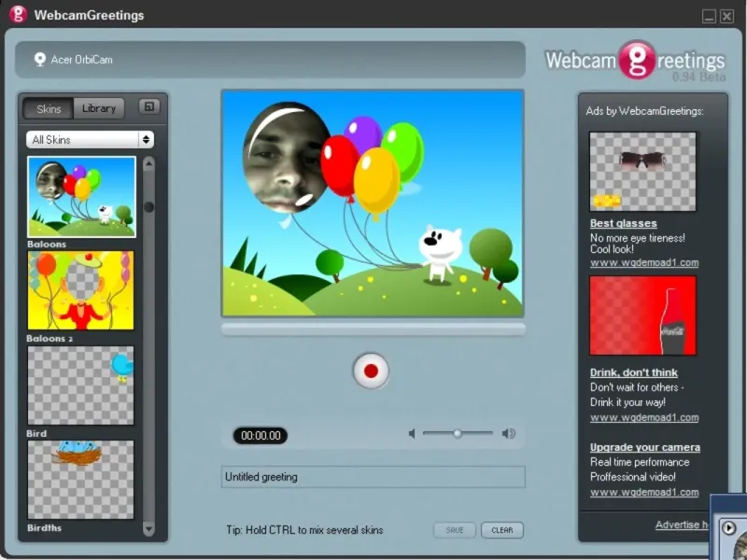Click the volume slider knob
Screen dimensions: 747x560
(x=458, y=433)
